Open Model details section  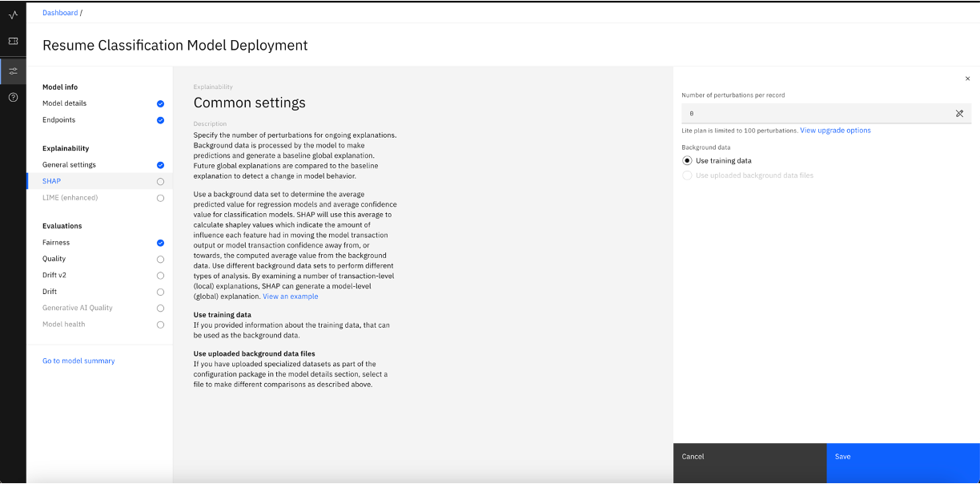click(x=64, y=103)
